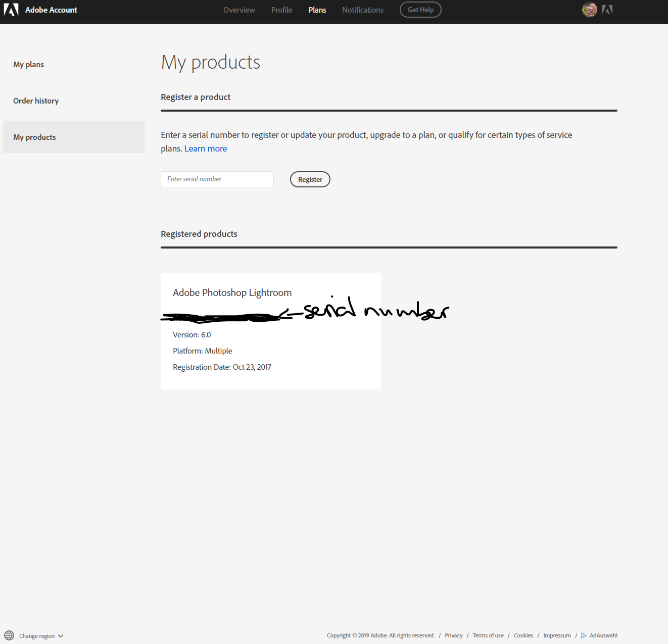Click the Register a product heading
Image resolution: width=668 pixels, height=644 pixels.
click(x=196, y=97)
